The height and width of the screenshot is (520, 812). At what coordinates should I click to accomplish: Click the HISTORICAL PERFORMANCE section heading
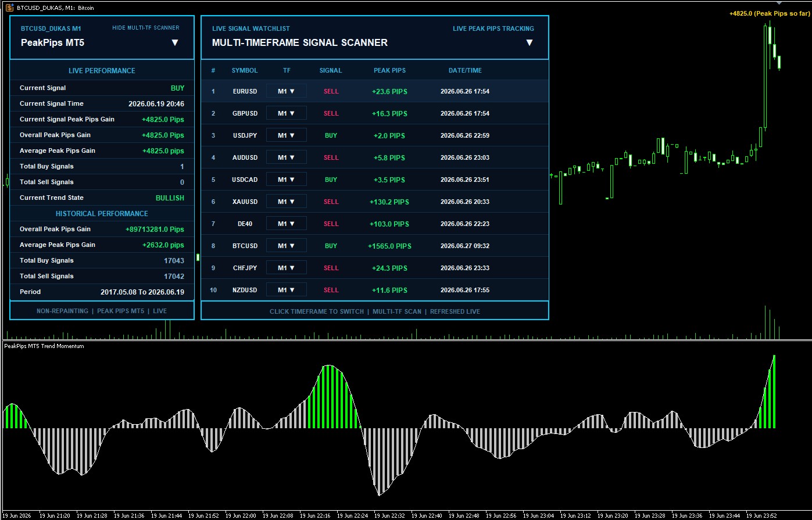click(102, 213)
